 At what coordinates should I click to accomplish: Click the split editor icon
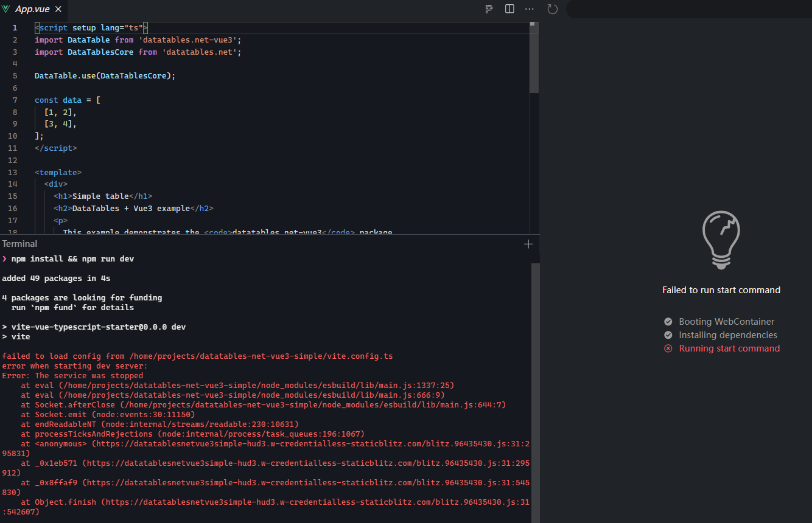[x=509, y=9]
